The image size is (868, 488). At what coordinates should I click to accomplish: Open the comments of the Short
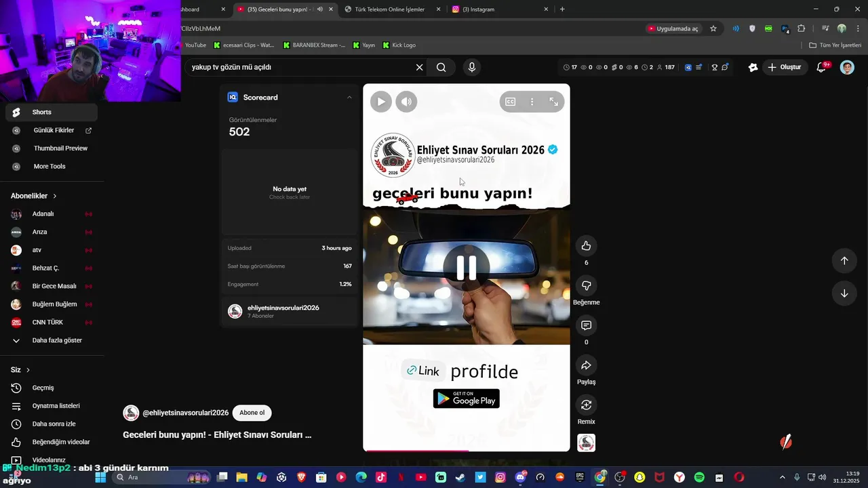(587, 325)
